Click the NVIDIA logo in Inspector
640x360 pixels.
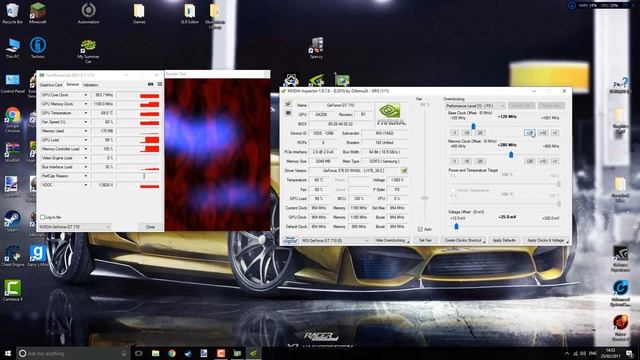[x=390, y=114]
